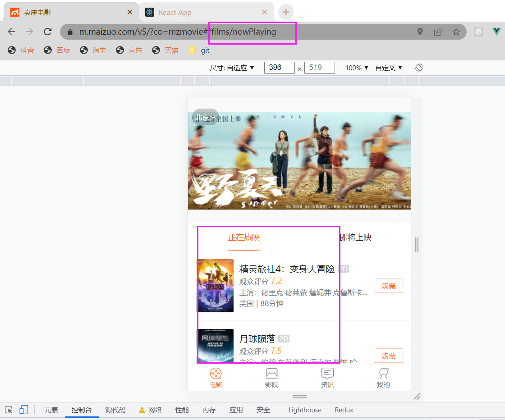Open the 源代码 DevTools panel
Viewport: 505px width, 420px height.
(x=115, y=410)
